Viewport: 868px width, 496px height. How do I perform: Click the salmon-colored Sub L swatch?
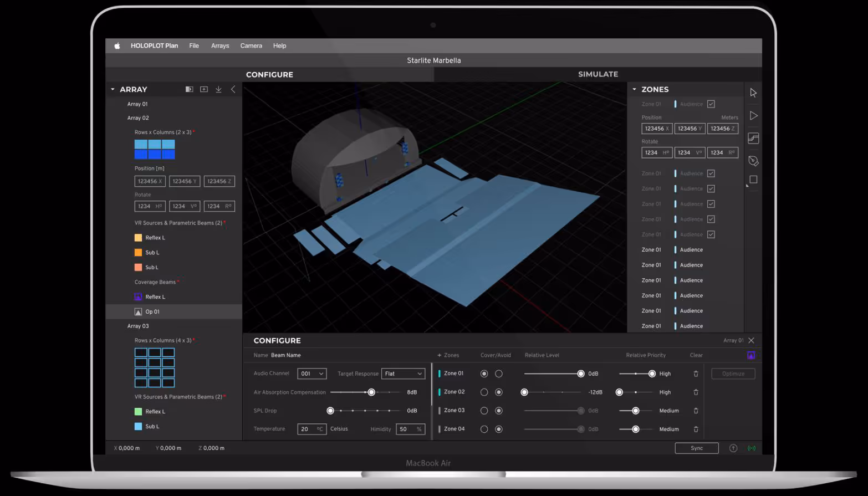[x=138, y=268]
